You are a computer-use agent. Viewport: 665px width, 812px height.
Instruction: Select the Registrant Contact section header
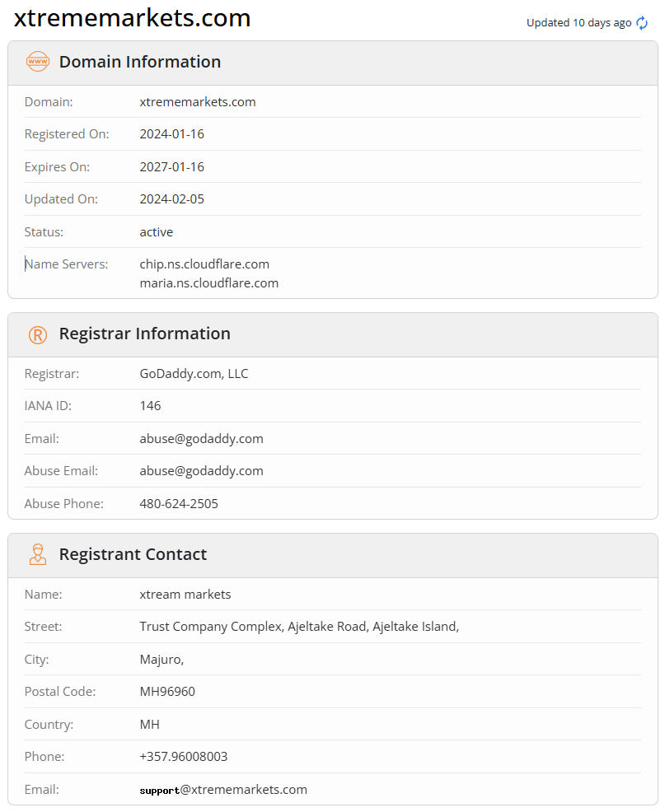133,554
